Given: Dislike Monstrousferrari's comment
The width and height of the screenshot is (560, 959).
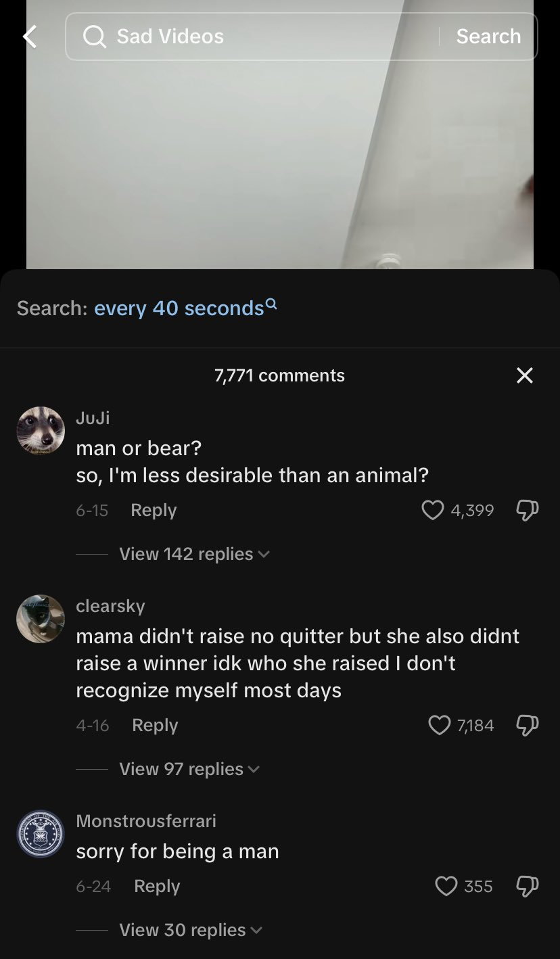Looking at the screenshot, I should 527,886.
